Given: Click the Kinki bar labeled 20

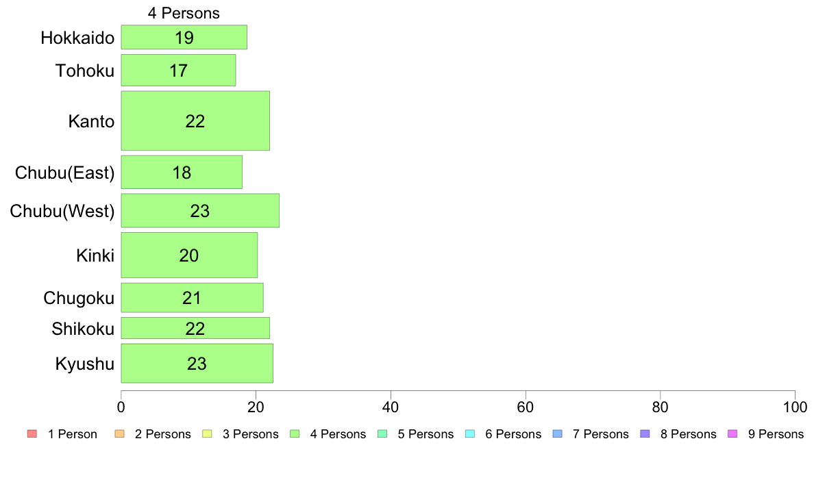Looking at the screenshot, I should (190, 255).
